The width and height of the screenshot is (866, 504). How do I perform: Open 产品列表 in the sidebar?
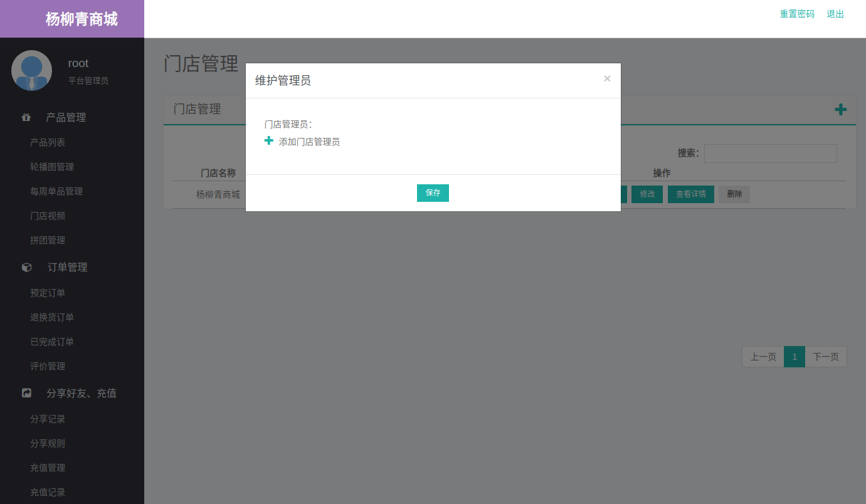coord(48,142)
